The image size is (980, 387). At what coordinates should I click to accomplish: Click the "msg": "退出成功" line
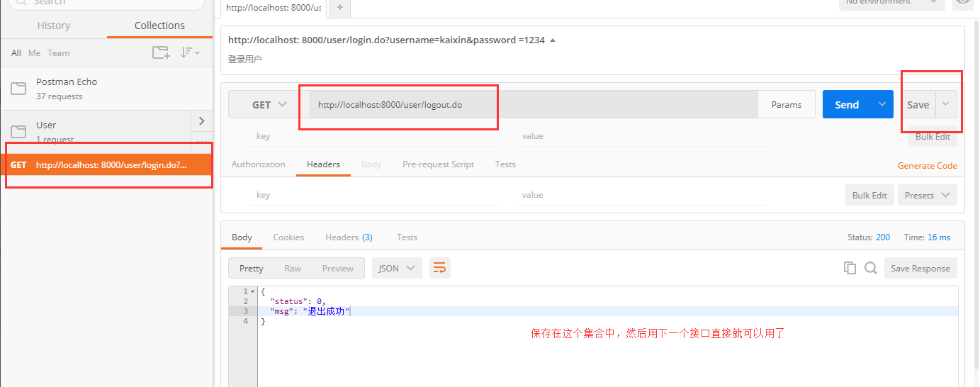pyautogui.click(x=310, y=311)
